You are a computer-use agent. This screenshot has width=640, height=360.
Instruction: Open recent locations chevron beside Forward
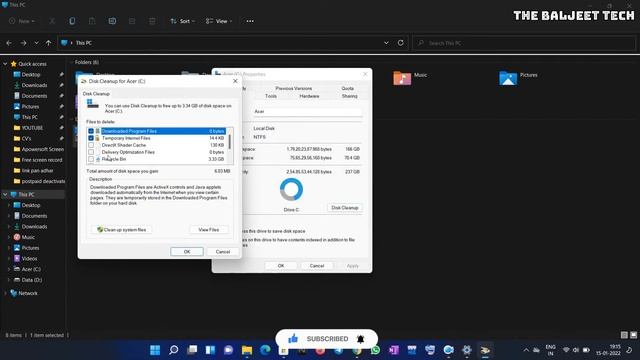click(36, 43)
